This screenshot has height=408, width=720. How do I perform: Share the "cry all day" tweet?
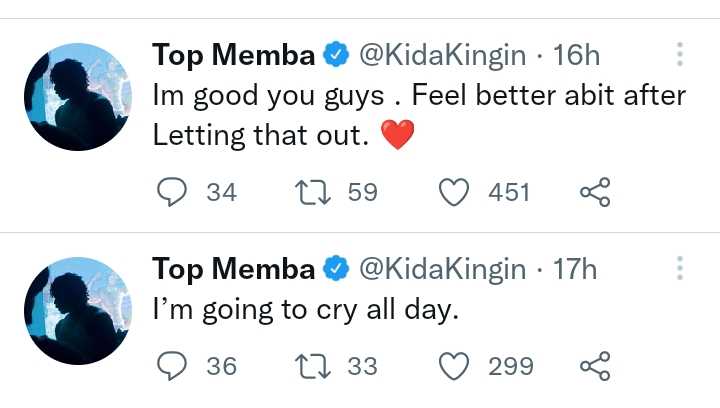pos(595,366)
